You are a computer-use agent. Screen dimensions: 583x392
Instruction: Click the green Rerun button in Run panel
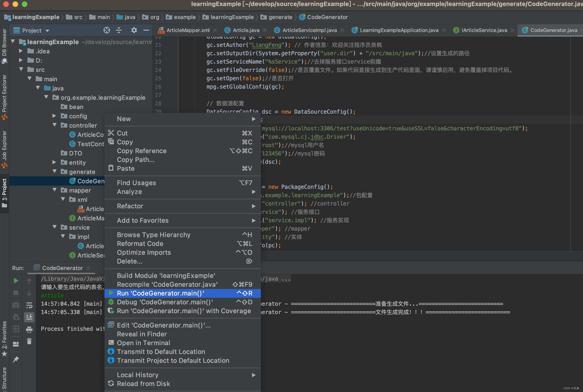click(x=16, y=281)
